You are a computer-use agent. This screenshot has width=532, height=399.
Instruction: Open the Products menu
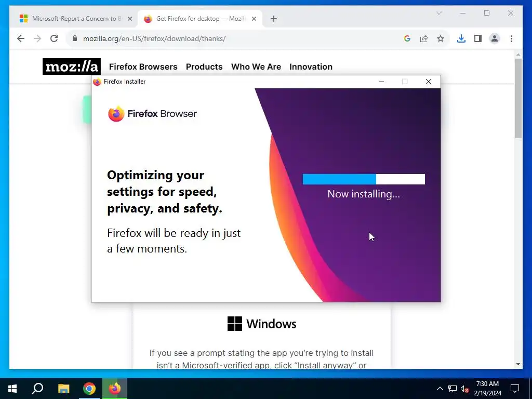204,67
